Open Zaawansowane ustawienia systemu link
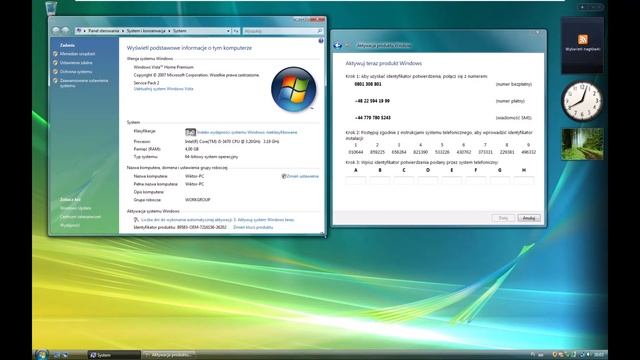The height and width of the screenshot is (360, 640). point(84,83)
